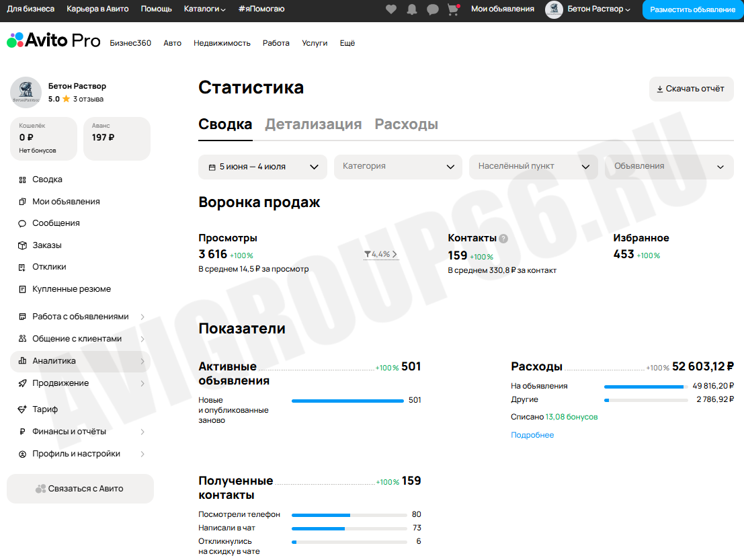Open the Недвижимость header menu item
744x560 pixels.
coord(222,43)
